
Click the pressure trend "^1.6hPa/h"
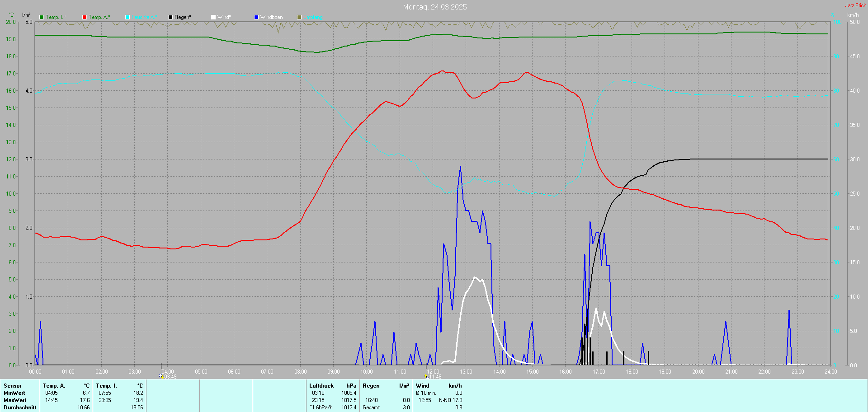click(x=321, y=407)
